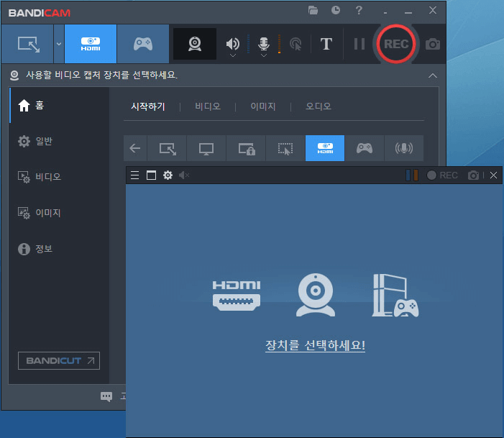Click the BANDICAM logo
504x438 pixels.
[x=40, y=13]
